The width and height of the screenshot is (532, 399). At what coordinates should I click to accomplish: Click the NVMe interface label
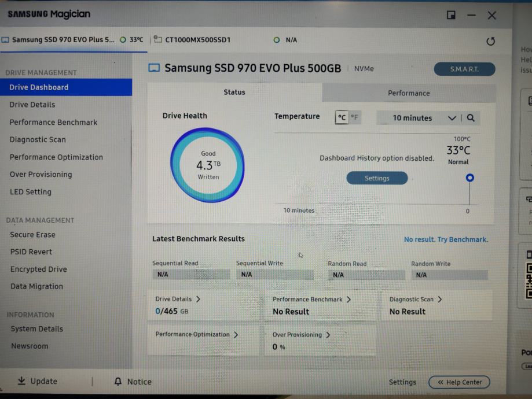[x=364, y=69]
